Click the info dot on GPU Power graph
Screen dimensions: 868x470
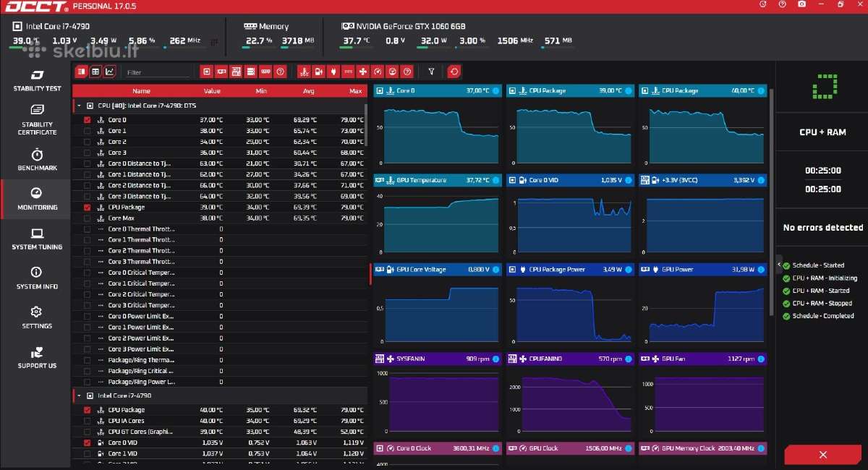tap(761, 270)
